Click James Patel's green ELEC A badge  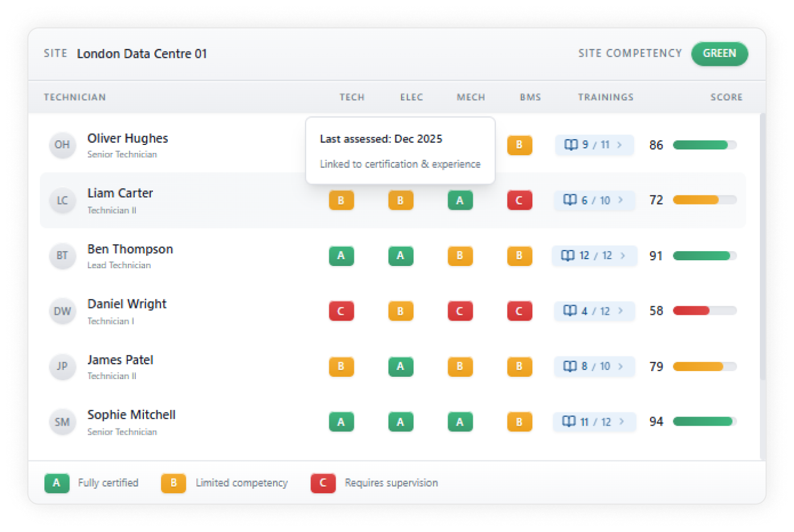coord(400,367)
